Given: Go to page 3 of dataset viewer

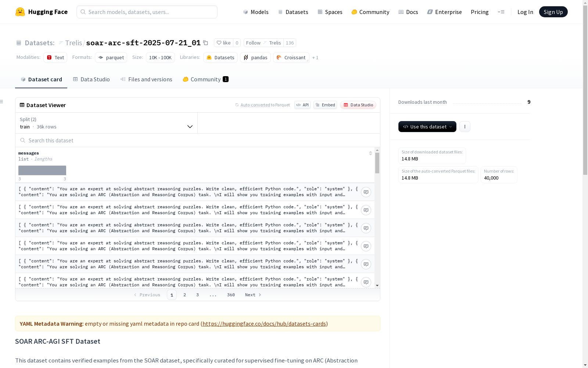Looking at the screenshot, I should (197, 295).
